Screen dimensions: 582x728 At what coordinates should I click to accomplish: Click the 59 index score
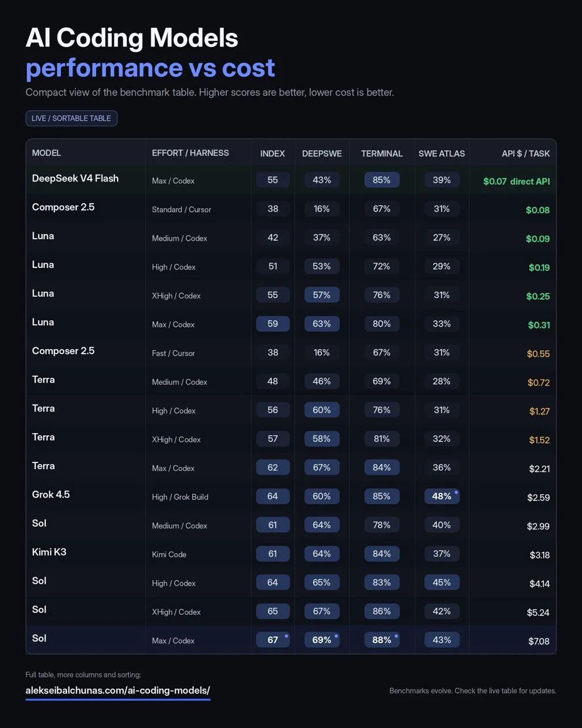(x=273, y=324)
